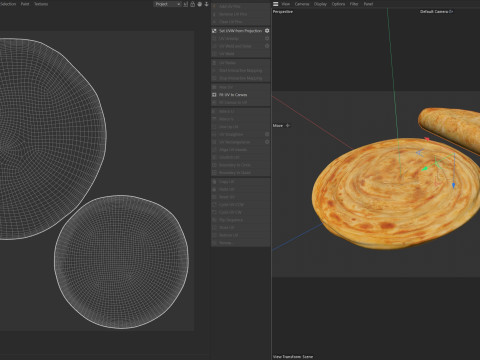Viewport: 480px width, 360px height.
Task: Click the red axis handle on gizmo
Action: point(427,139)
